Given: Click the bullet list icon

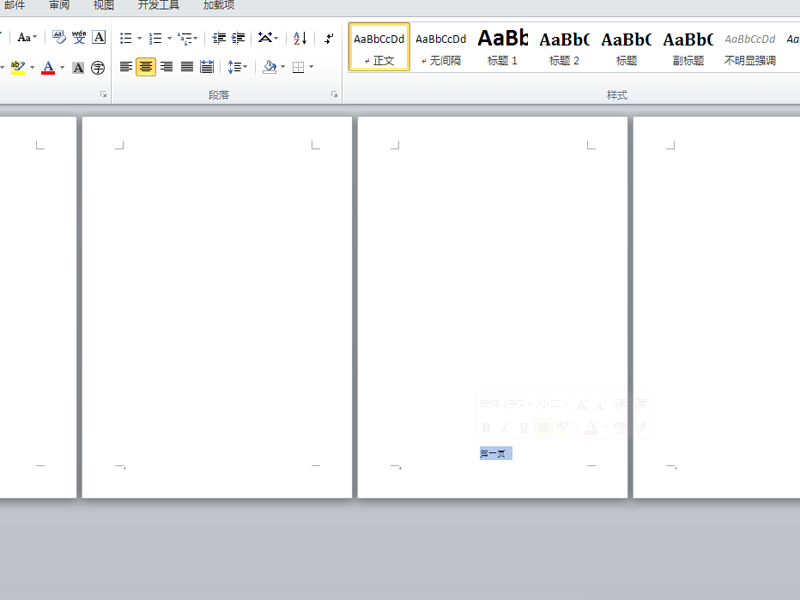Looking at the screenshot, I should point(125,38).
